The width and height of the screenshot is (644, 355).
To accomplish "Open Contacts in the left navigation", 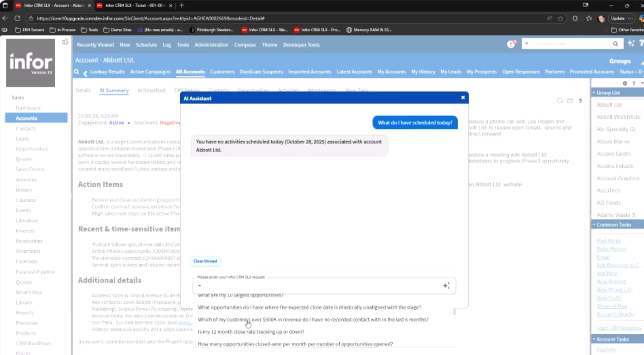I will tap(26, 128).
